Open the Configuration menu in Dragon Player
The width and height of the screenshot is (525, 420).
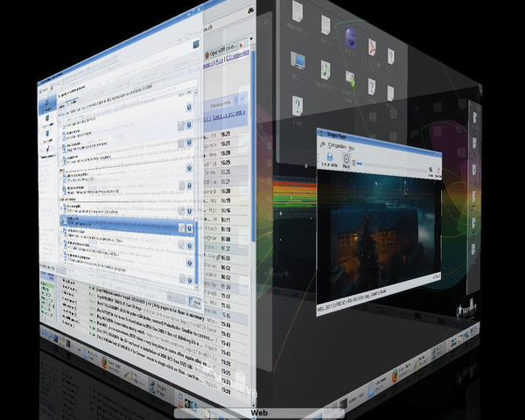pos(337,146)
